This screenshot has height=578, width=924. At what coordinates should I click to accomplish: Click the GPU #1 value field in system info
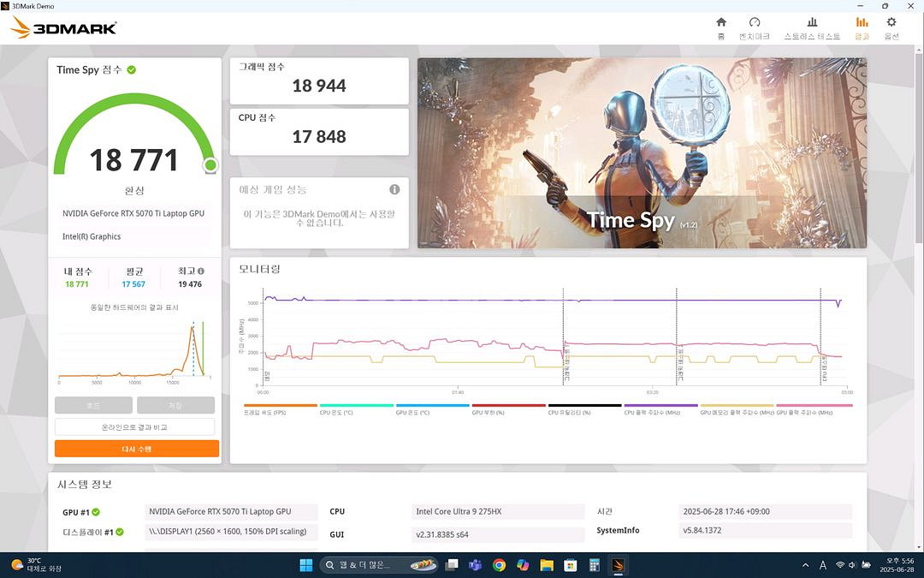click(x=231, y=512)
